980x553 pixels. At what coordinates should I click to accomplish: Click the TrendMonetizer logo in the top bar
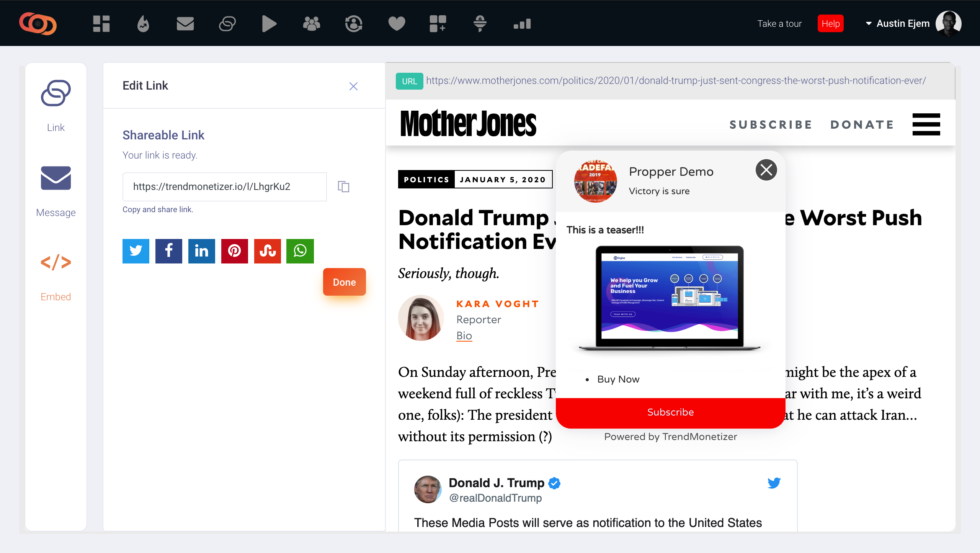coord(38,23)
